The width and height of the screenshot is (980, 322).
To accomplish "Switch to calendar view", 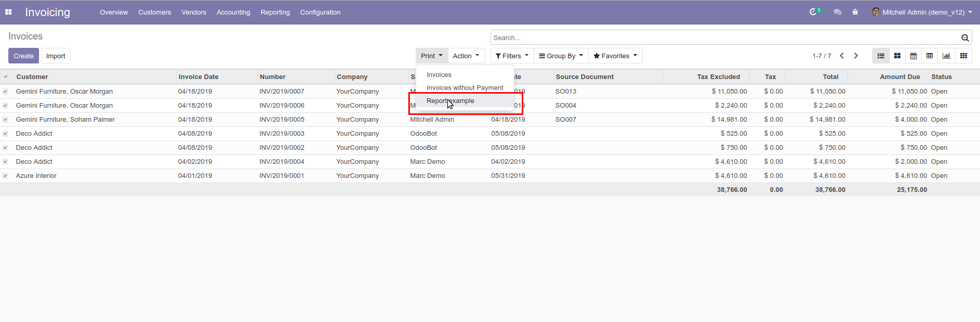I will pos(913,56).
